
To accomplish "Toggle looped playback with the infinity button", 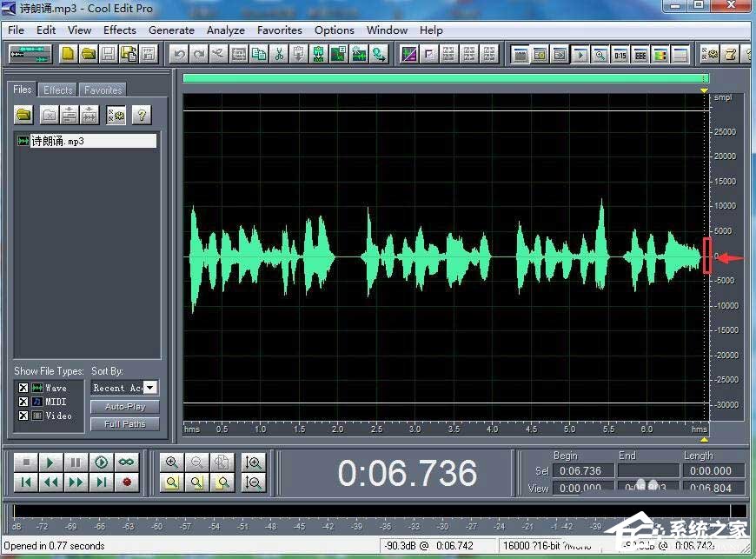I will [x=126, y=463].
